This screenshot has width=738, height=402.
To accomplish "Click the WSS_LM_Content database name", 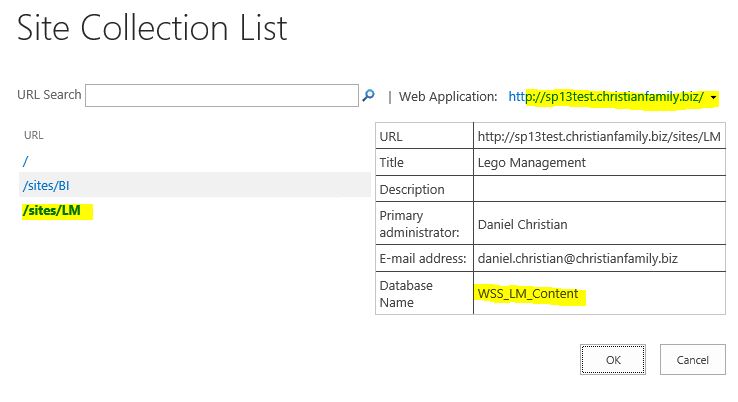I will 528,293.
